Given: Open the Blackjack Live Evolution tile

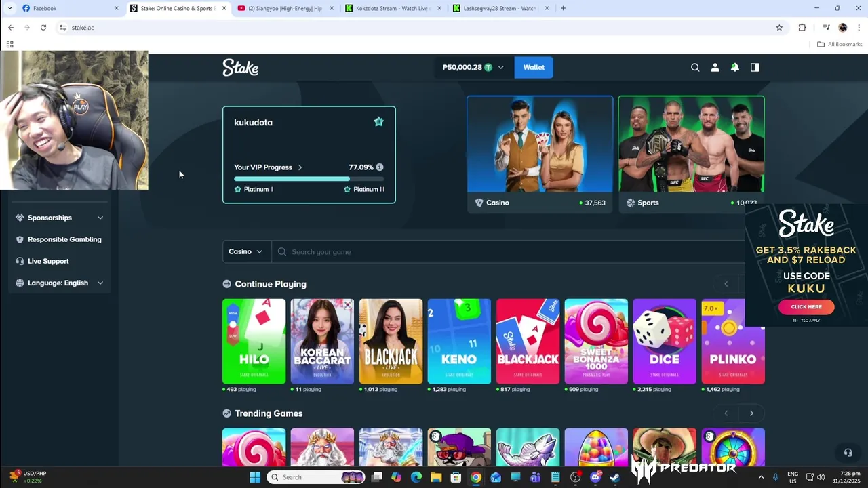Looking at the screenshot, I should point(391,341).
